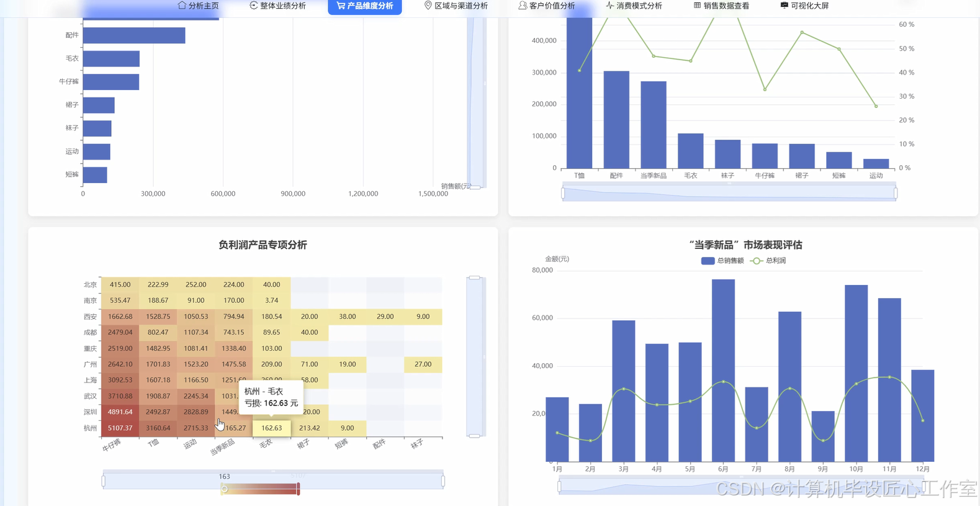Click the 3月 sales bar
The image size is (980, 506).
tap(624, 391)
